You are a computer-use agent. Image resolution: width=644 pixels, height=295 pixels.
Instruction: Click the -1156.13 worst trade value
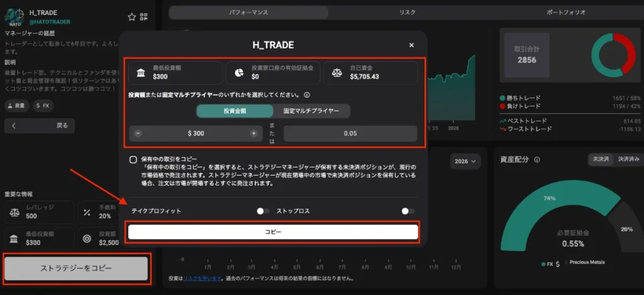click(x=628, y=129)
